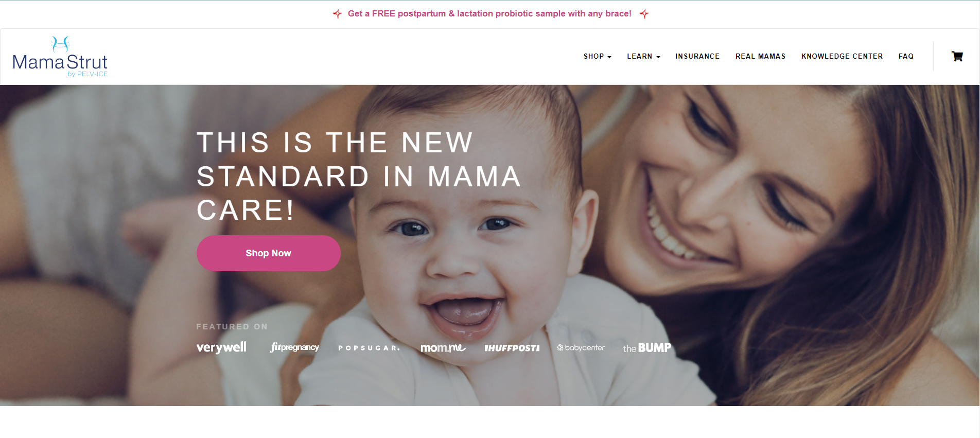Viewport: 980px width, 438px height.
Task: Click the hero headline about mama care
Action: coord(359,177)
